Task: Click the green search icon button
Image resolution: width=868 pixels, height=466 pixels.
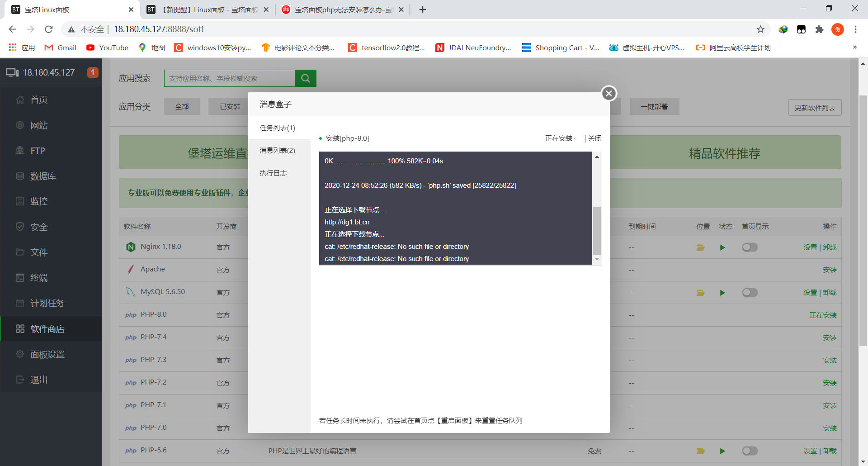Action: tap(306, 78)
